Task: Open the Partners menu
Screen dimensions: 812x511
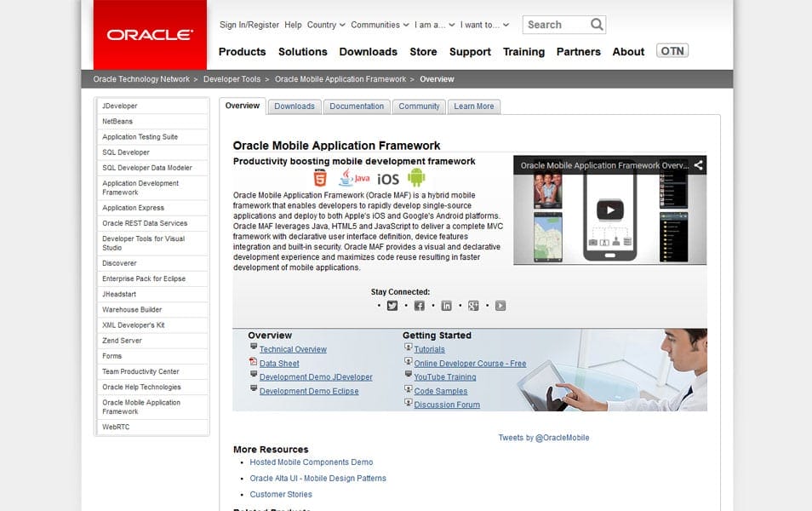Action: pyautogui.click(x=579, y=52)
